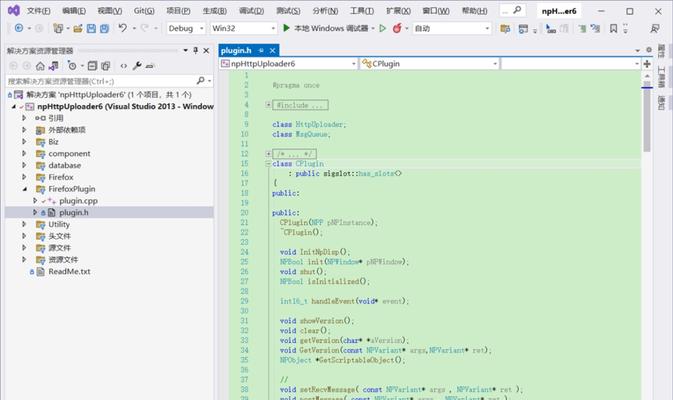The width and height of the screenshot is (673, 400).
Task: Click the Save All double-floppy icon
Action: coord(104,28)
